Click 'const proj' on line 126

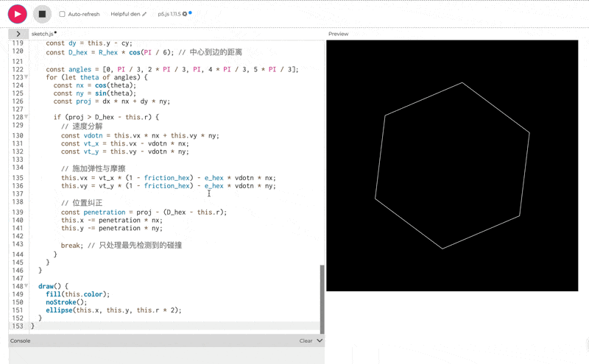coord(72,101)
